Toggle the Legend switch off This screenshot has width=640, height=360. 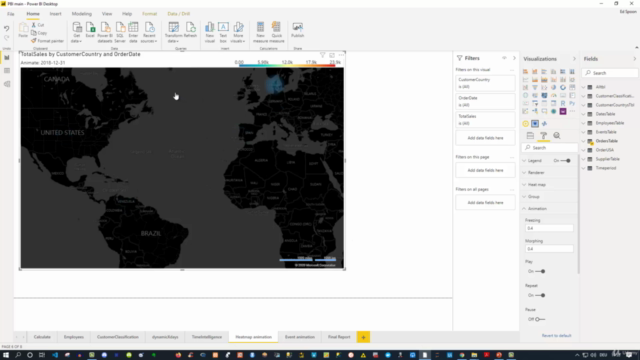(x=566, y=161)
